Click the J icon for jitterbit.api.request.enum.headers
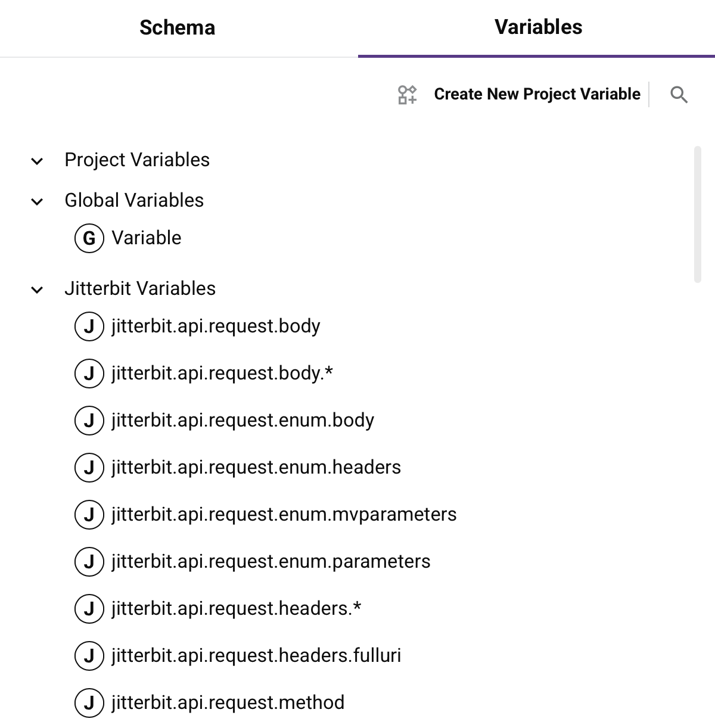 point(89,468)
